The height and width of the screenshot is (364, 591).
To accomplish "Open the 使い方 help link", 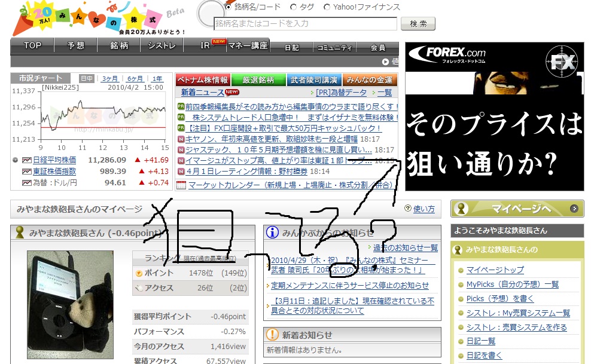I will [x=424, y=209].
